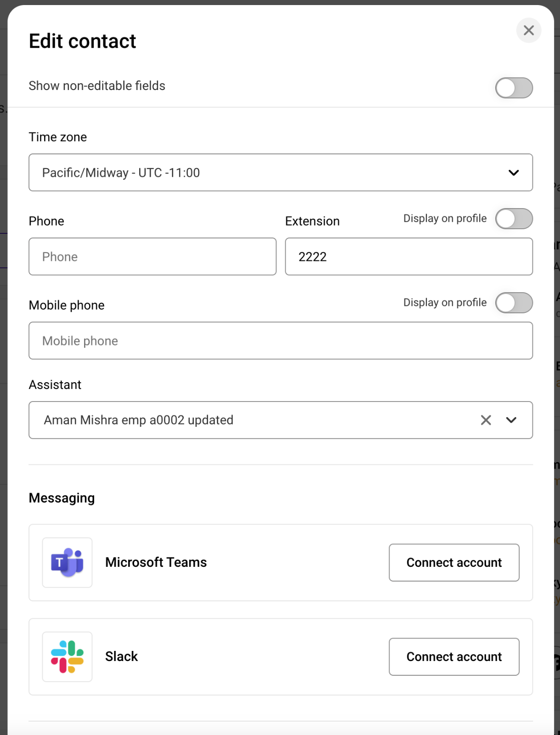Click the Messaging section heading
The image size is (560, 735).
tap(62, 498)
